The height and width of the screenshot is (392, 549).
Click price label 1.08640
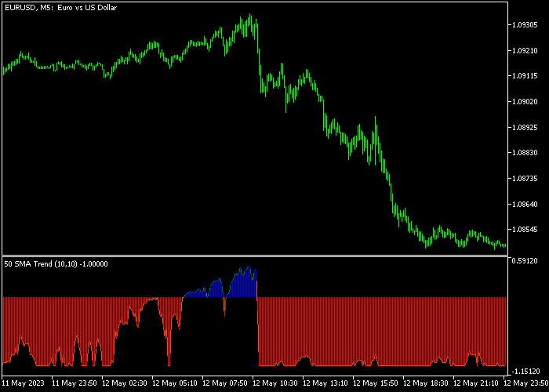525,204
